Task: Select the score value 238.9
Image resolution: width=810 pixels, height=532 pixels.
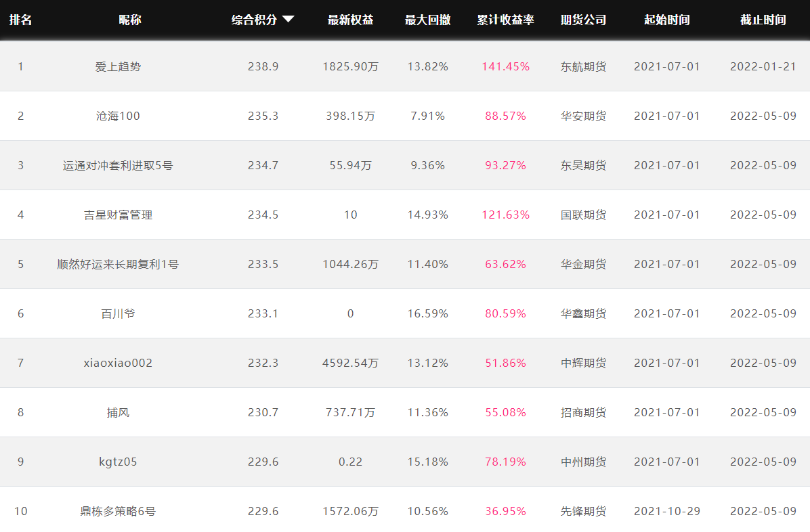Action: pyautogui.click(x=263, y=66)
